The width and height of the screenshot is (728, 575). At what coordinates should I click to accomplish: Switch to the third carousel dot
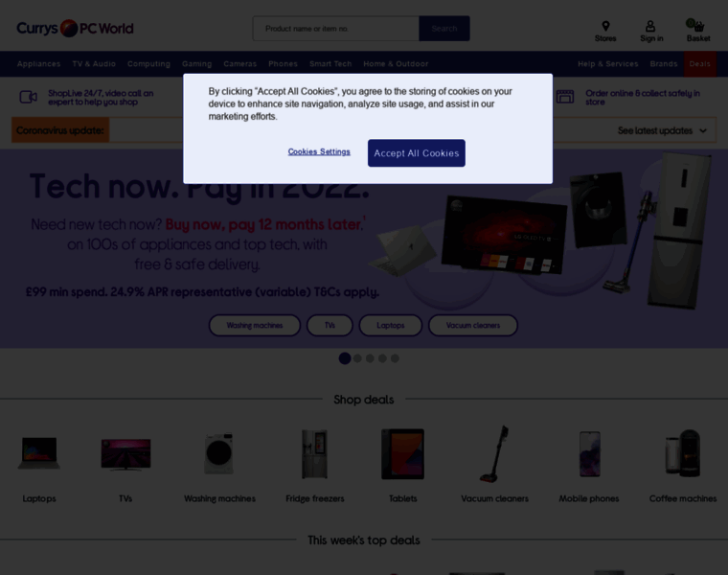[x=370, y=358]
